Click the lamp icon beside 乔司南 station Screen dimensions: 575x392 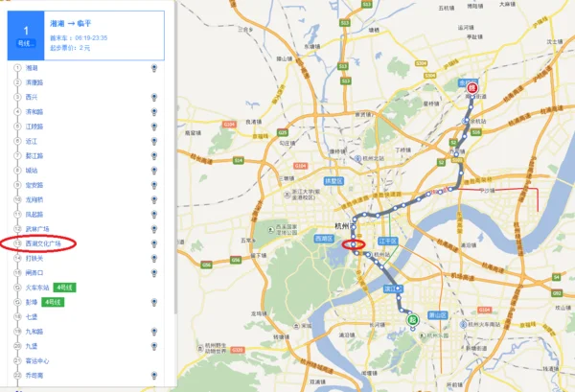point(154,375)
